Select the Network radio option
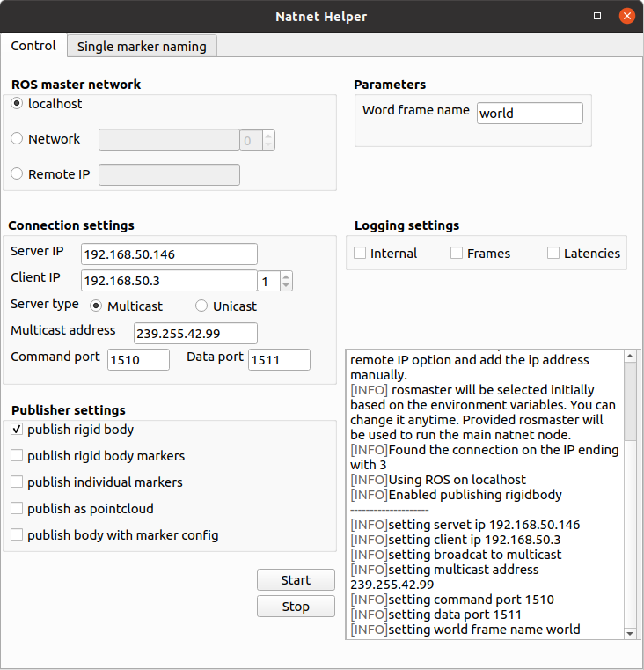Viewport: 644px width, 670px height. [x=17, y=139]
